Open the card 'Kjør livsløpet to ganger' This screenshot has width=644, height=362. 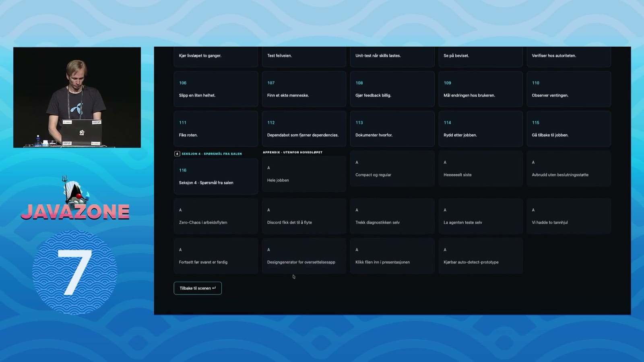(216, 57)
